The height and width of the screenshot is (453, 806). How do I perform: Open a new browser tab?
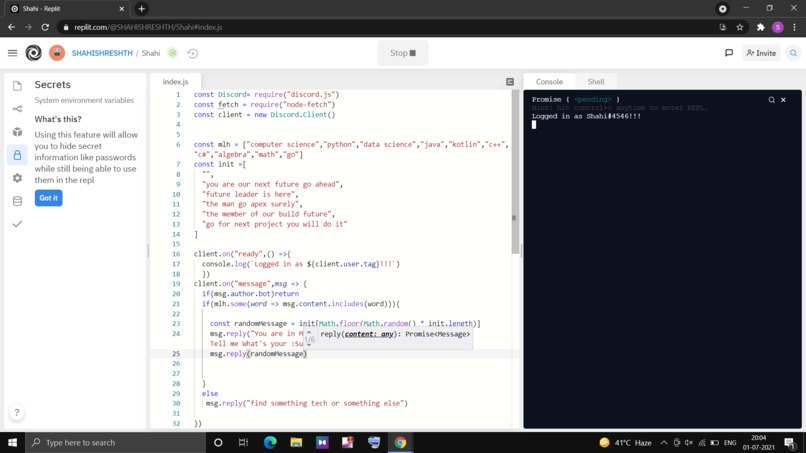141,9
